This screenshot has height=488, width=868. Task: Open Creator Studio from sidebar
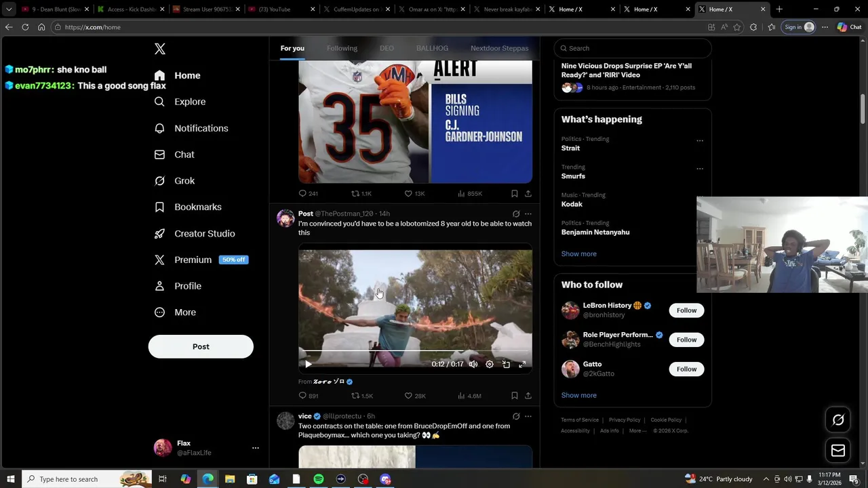pos(195,233)
